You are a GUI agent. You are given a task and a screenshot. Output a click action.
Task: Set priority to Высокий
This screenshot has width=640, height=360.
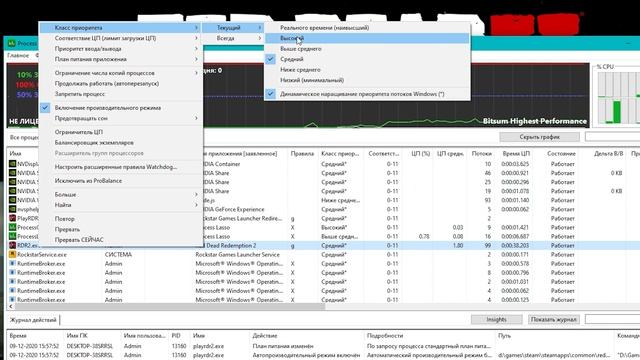[x=367, y=38]
